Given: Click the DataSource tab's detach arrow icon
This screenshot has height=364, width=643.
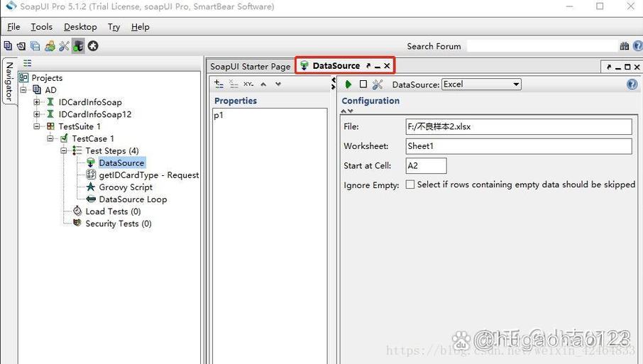Looking at the screenshot, I should [x=368, y=65].
